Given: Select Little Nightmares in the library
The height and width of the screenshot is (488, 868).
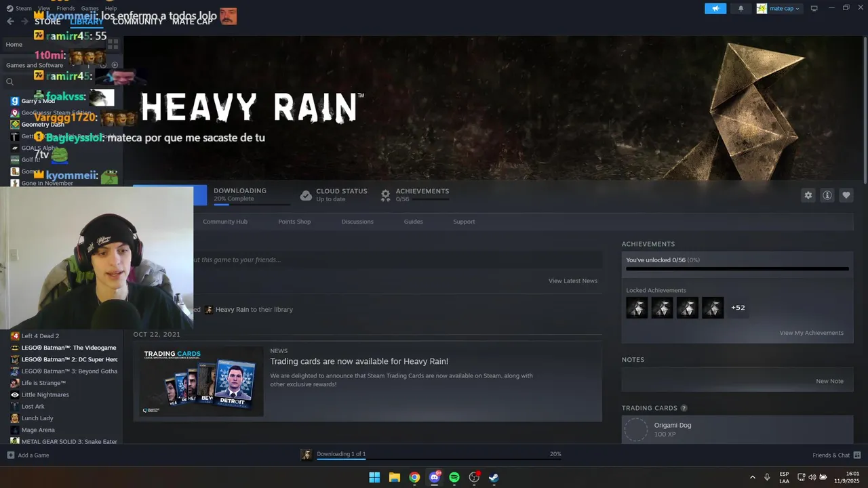Looking at the screenshot, I should [x=45, y=394].
